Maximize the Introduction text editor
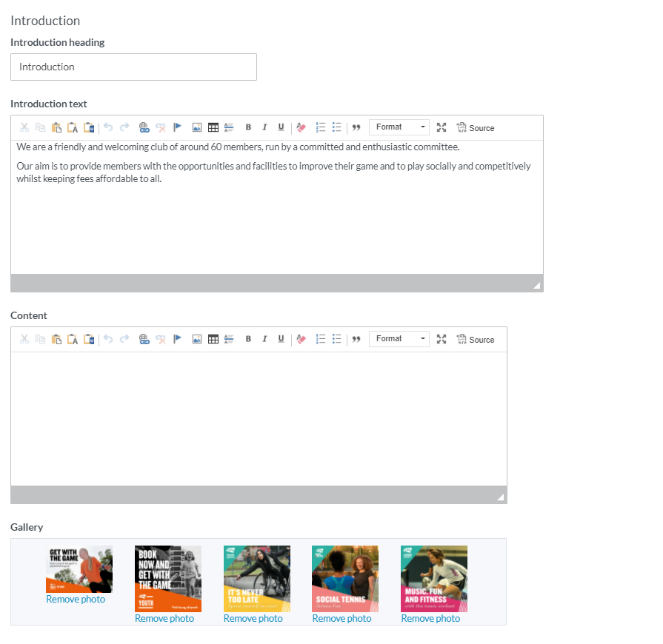Screen dimensions: 663x644 point(442,127)
